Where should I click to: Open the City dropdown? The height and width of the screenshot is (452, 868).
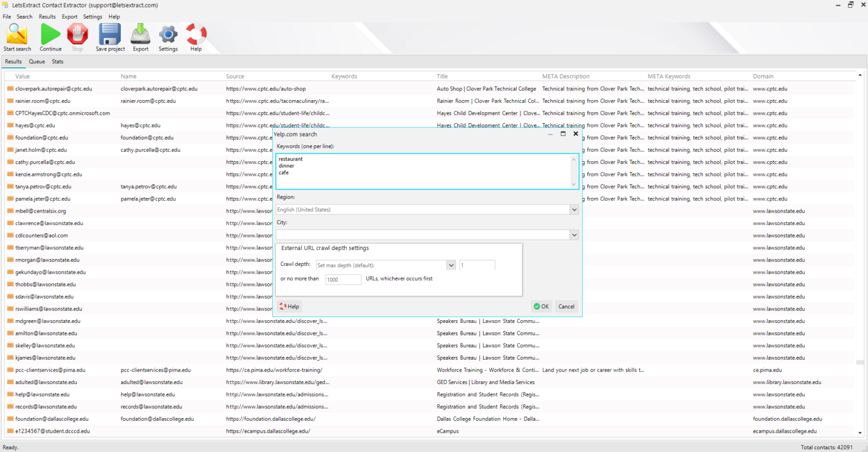[574, 234]
